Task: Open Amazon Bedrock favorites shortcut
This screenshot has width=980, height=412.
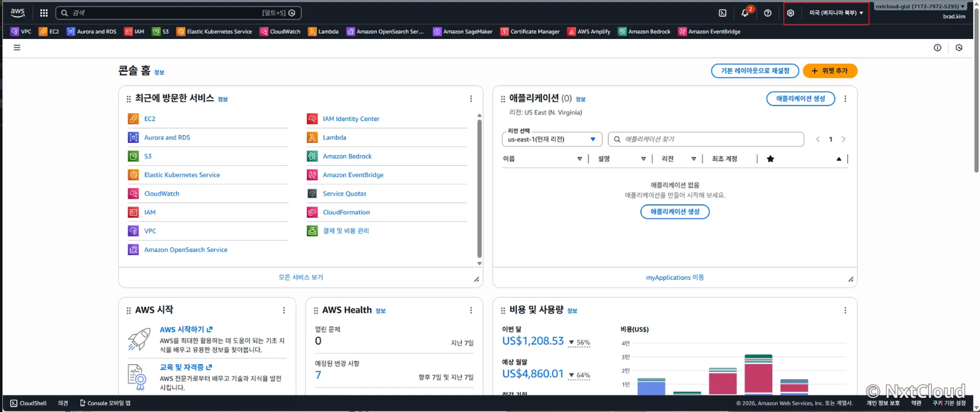Action: [644, 31]
